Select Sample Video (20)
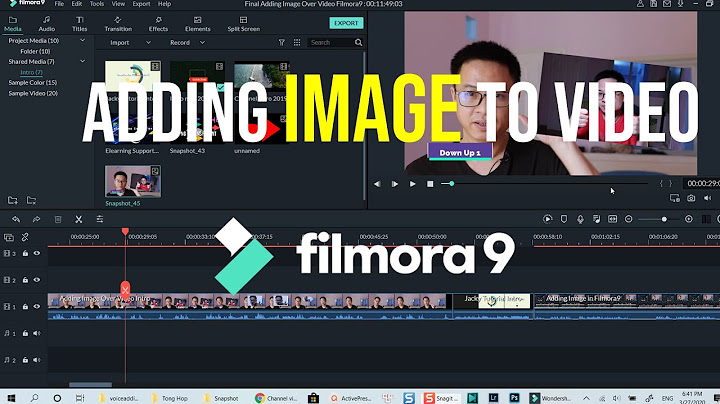 (x=33, y=93)
